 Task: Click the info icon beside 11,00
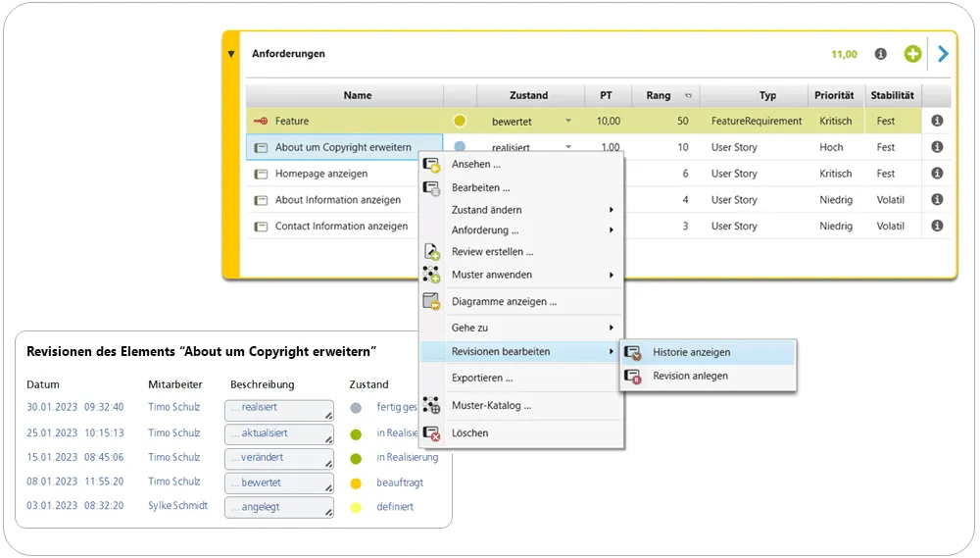[881, 54]
